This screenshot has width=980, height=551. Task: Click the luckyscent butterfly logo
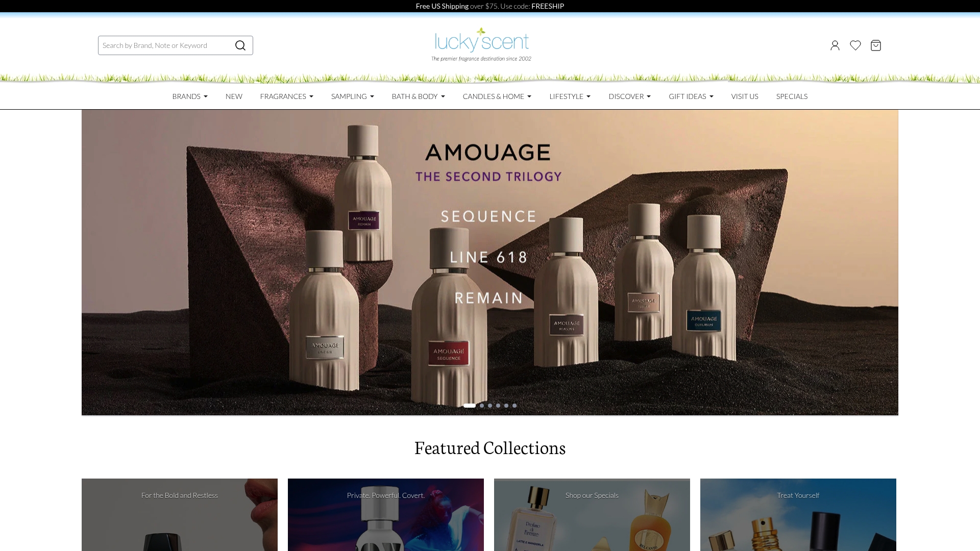[479, 42]
